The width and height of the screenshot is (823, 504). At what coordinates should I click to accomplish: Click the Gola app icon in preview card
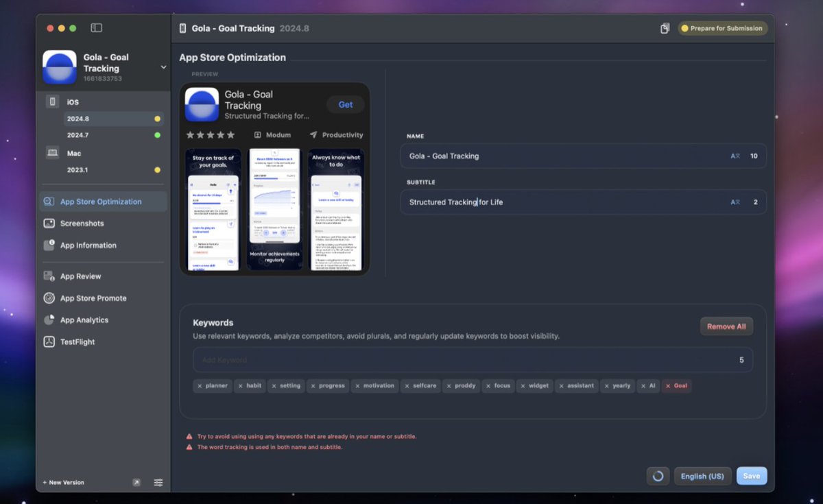[x=202, y=104]
